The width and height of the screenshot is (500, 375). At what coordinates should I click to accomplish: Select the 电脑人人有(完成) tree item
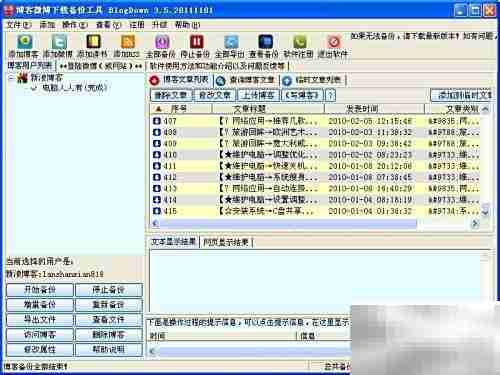click(75, 88)
